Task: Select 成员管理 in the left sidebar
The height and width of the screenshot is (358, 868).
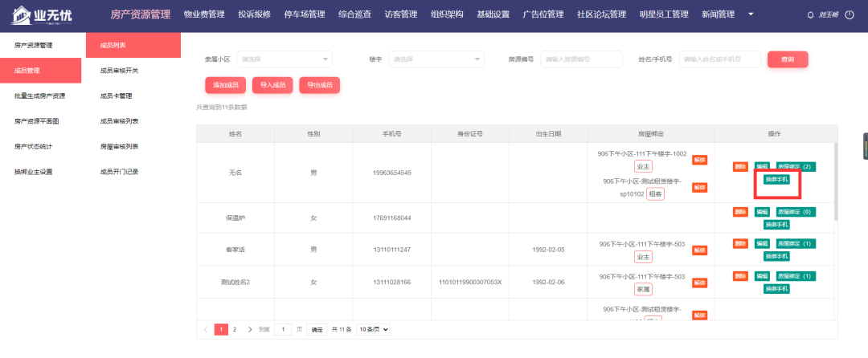Action: pos(40,71)
